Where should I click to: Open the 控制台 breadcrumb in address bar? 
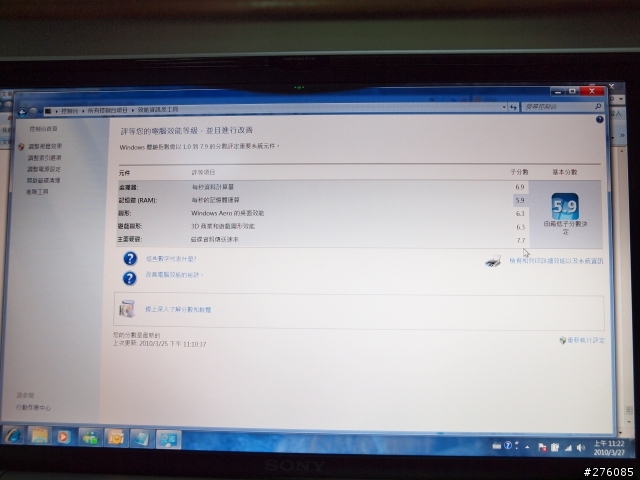click(69, 111)
